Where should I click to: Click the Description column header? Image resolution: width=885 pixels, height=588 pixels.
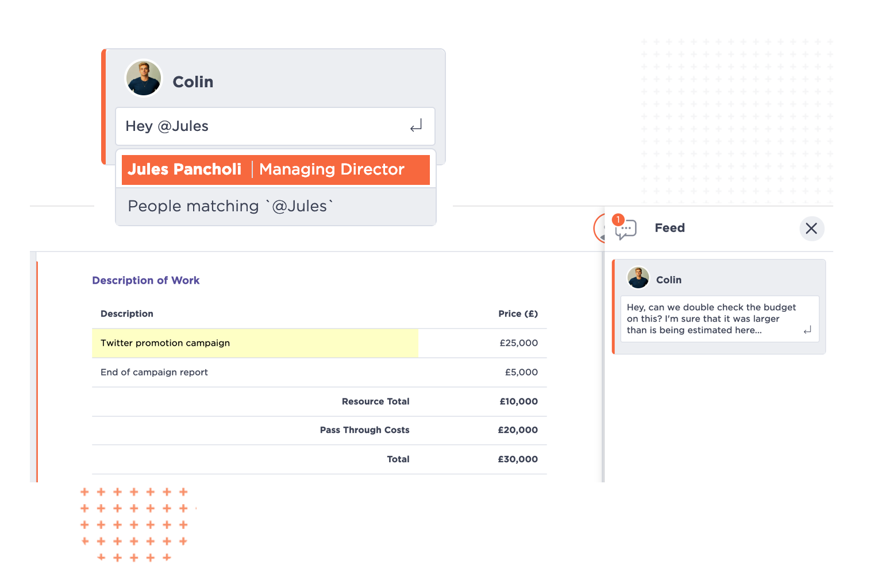[x=127, y=314]
